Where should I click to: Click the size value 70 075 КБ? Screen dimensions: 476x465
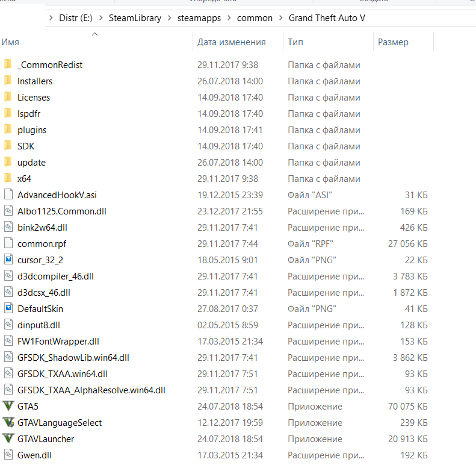407,407
